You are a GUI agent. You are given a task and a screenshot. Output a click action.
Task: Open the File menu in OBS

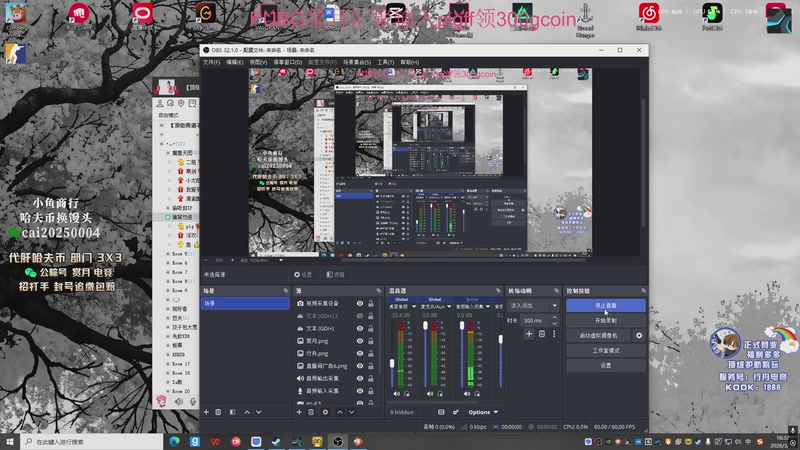tap(211, 62)
